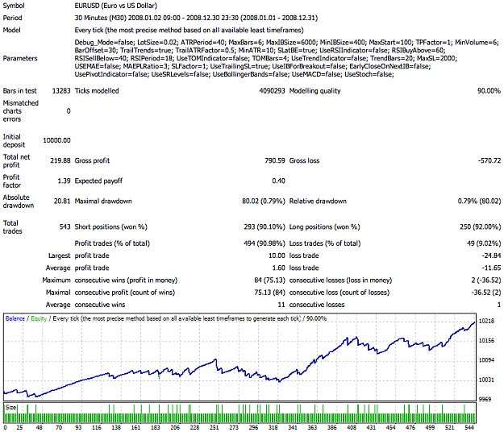This screenshot has height=432, width=504.
Task: Click Total net profit value 219.88
Action: pos(60,160)
